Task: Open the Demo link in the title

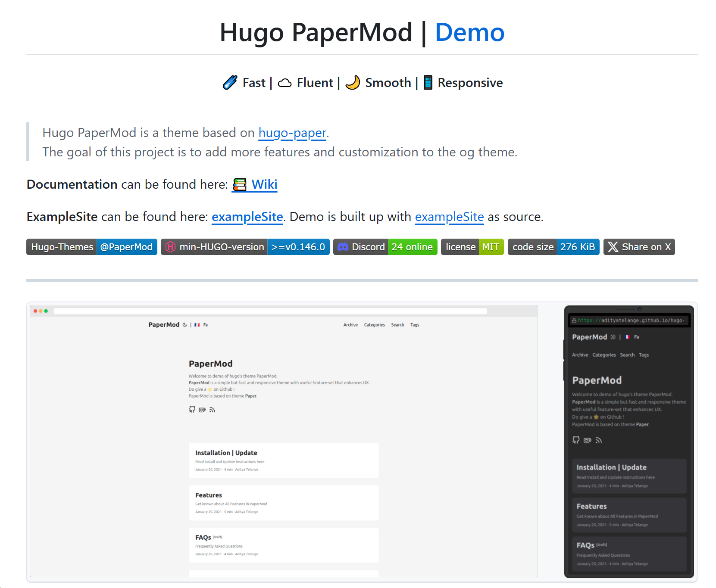Action: tap(469, 32)
